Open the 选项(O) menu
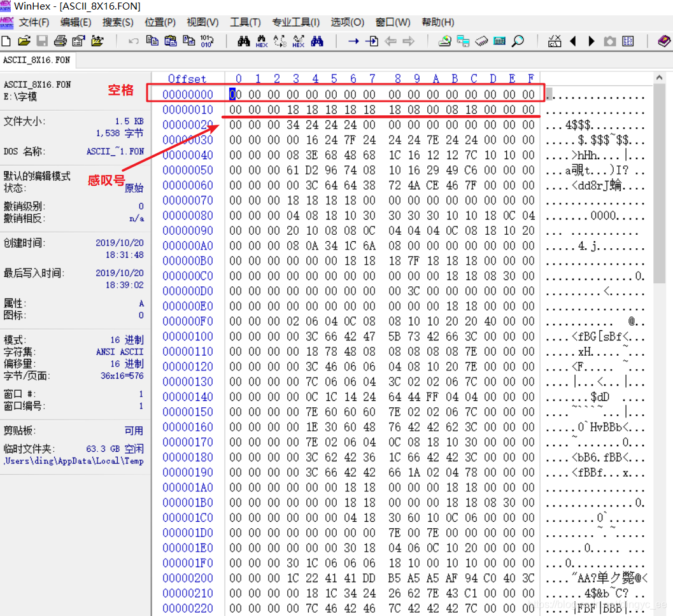The height and width of the screenshot is (616, 673). (347, 22)
